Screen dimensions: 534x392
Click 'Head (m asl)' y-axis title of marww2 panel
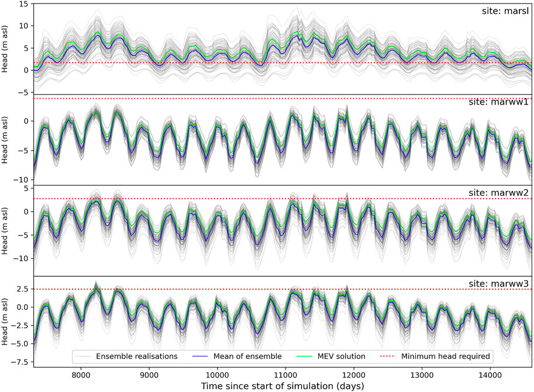click(5, 231)
